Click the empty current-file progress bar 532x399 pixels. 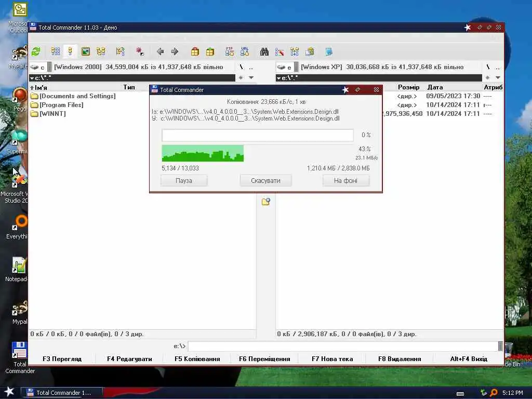click(x=258, y=136)
